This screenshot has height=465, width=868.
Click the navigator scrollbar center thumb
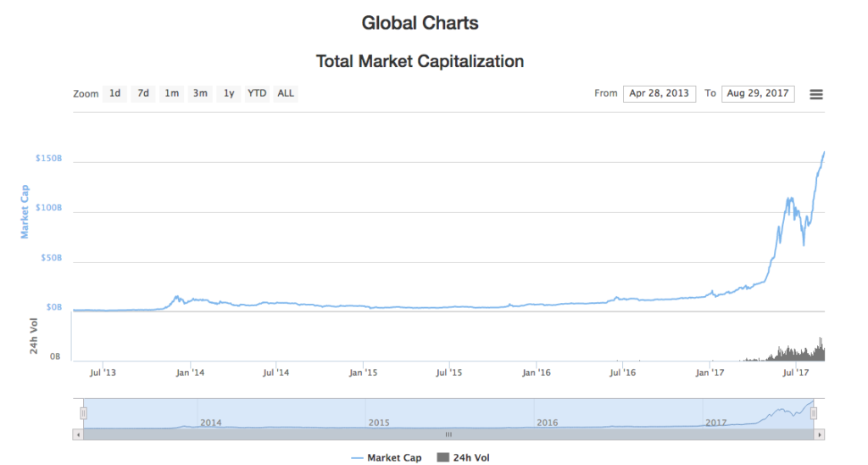[449, 434]
